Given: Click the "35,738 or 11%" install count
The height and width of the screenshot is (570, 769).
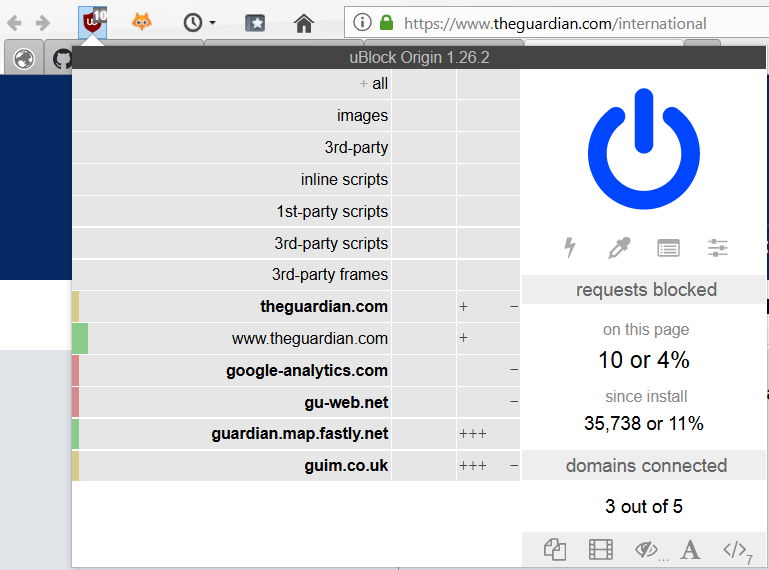Looking at the screenshot, I should [x=644, y=423].
